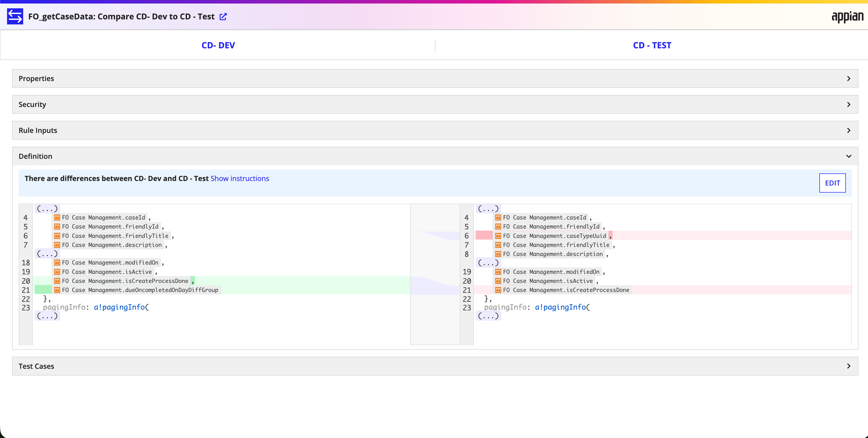Click record field icon for description in CD-Dev

coord(57,245)
